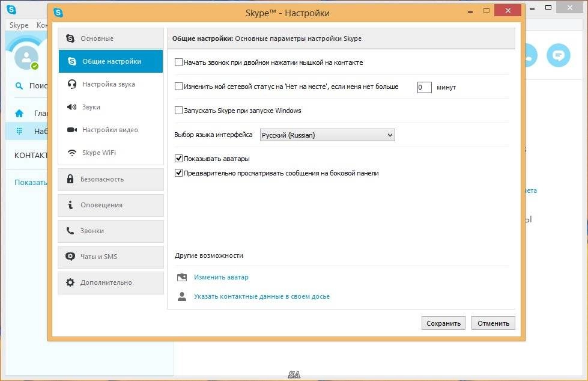
Task: Expand the Дополнительно section
Action: click(x=111, y=282)
